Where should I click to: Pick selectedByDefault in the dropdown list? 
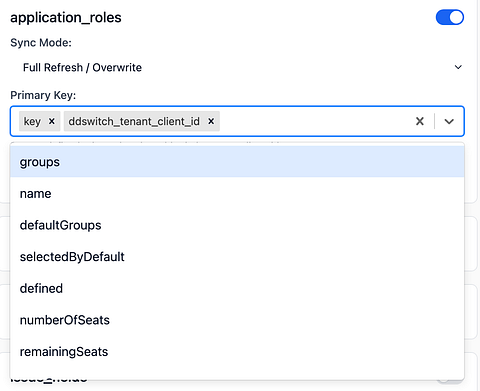coord(237,257)
